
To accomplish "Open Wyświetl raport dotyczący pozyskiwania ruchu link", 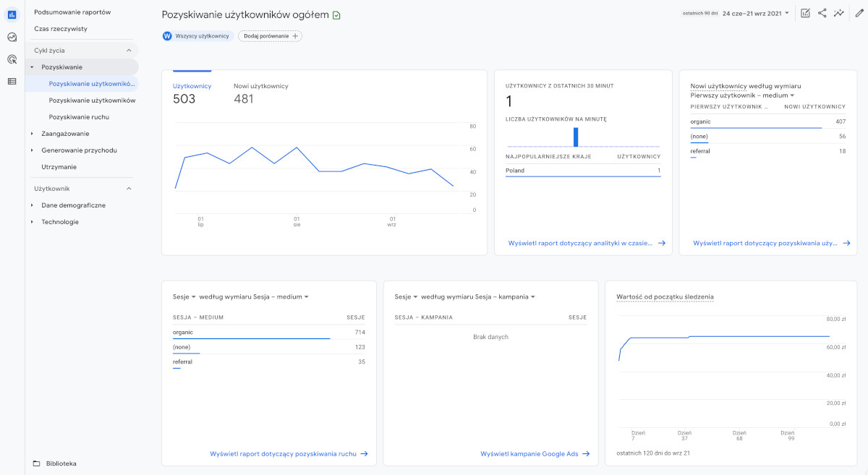I will (x=289, y=454).
